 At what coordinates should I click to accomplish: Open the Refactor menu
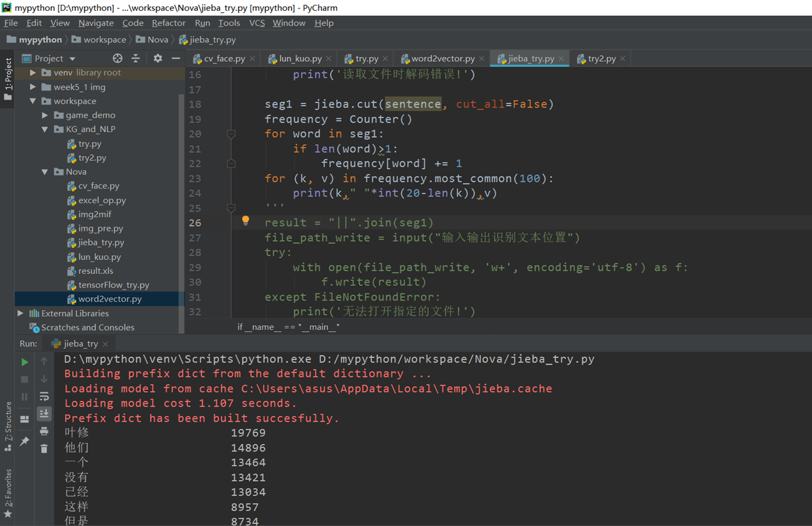point(168,23)
